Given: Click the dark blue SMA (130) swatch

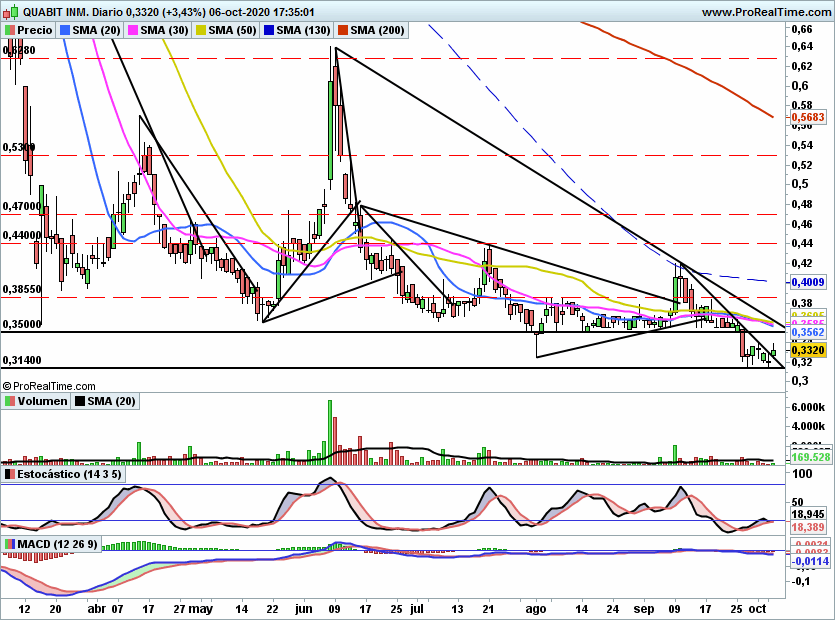Looking at the screenshot, I should click(269, 30).
